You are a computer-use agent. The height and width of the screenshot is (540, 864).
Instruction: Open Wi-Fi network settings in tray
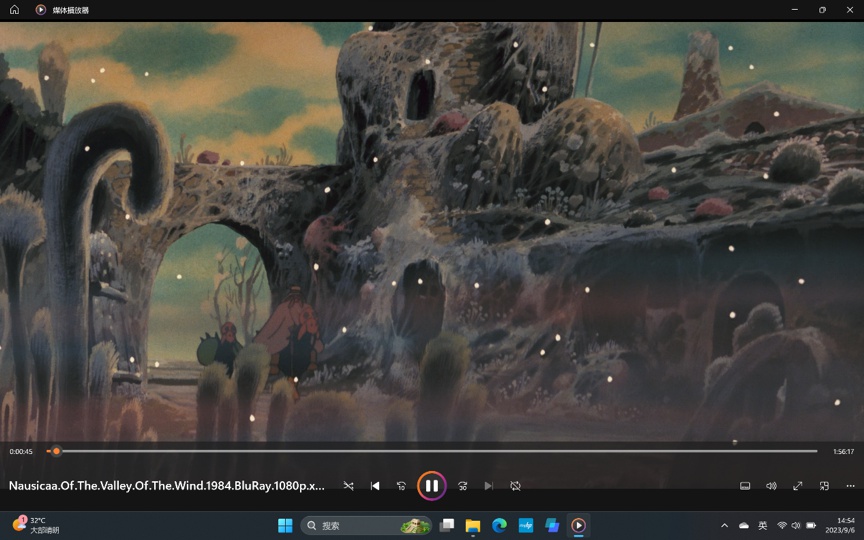coord(781,526)
